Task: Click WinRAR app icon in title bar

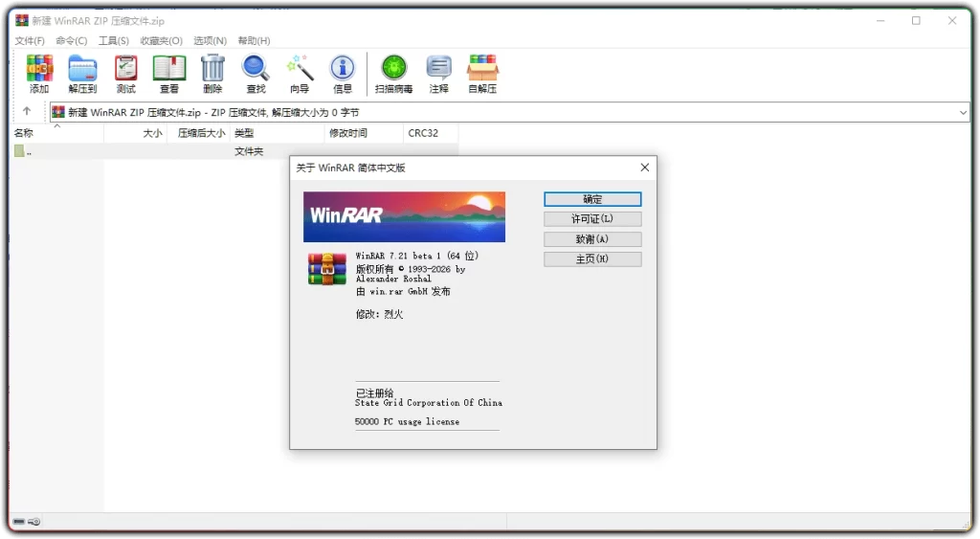Action: coord(22,21)
